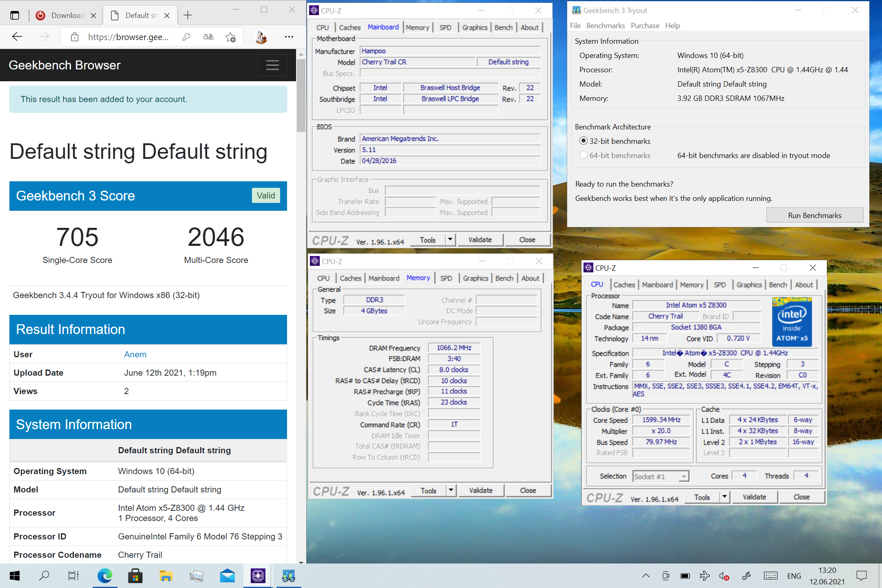This screenshot has height=588, width=882.
Task: Select 32-bit benchmarks radio button
Action: [x=584, y=141]
